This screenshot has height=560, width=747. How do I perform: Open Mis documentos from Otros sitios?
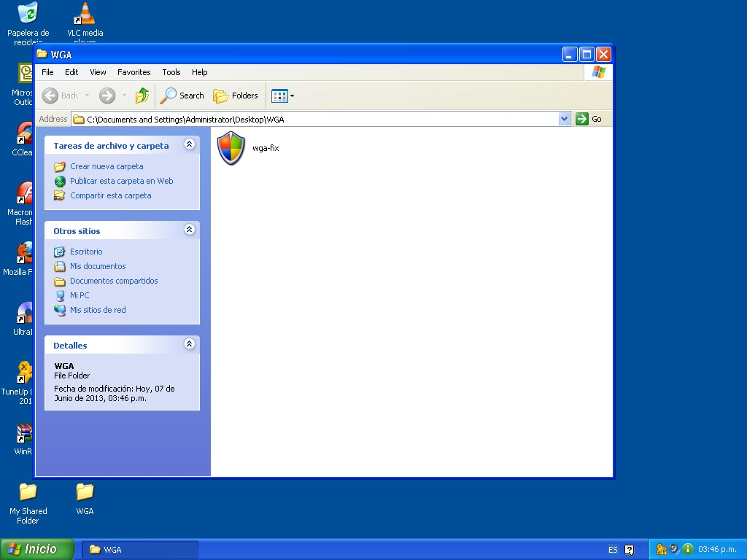pos(98,266)
